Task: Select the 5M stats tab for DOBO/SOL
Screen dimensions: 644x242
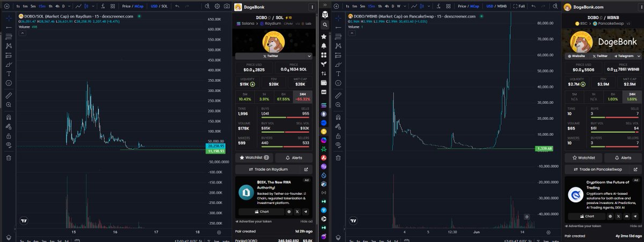Action: [245, 97]
